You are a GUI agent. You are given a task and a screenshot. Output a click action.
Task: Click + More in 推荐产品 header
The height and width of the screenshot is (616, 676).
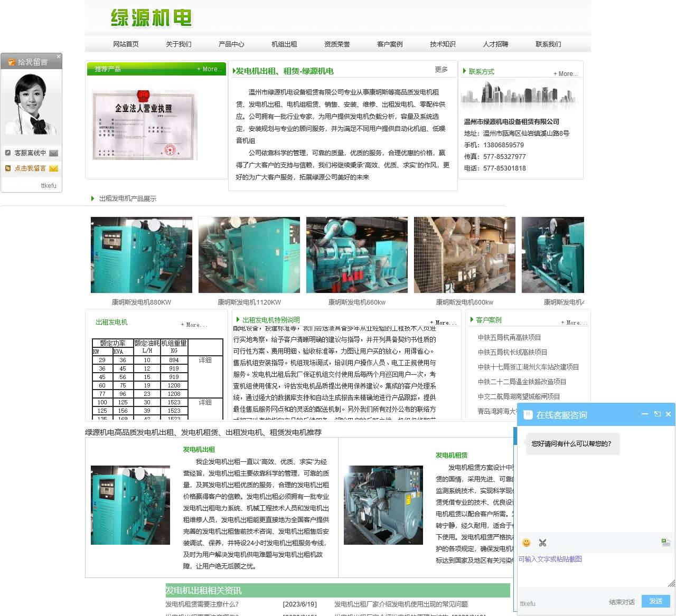click(x=210, y=69)
